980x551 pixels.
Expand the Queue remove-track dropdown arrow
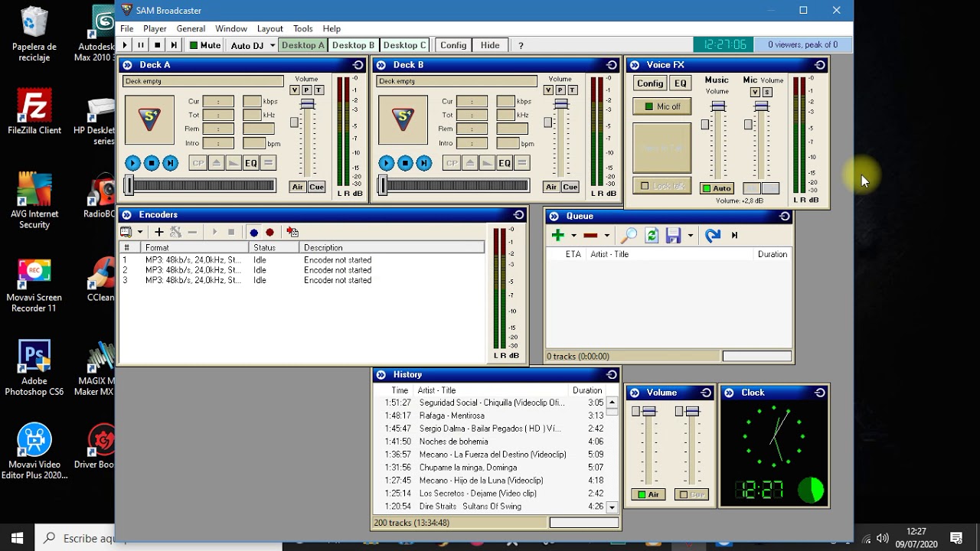click(x=606, y=236)
